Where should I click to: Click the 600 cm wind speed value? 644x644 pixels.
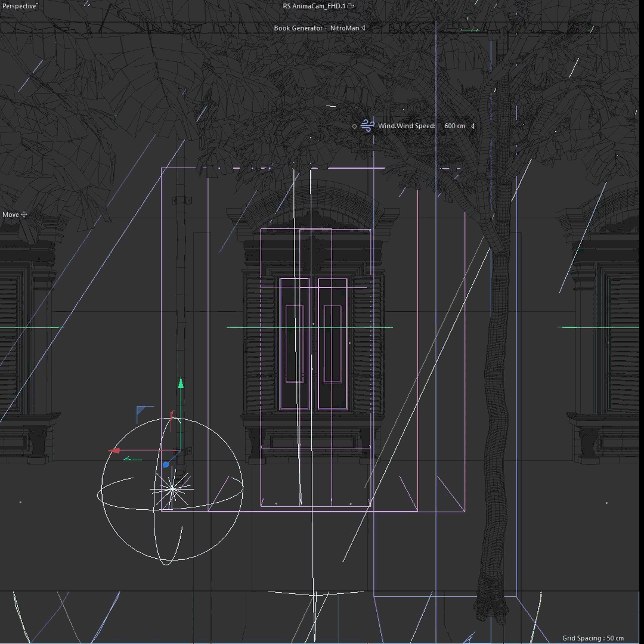click(x=454, y=126)
